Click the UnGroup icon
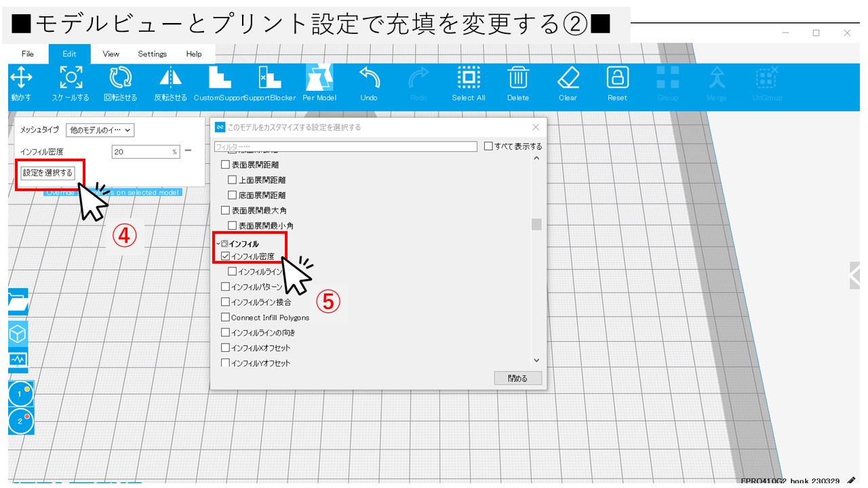This screenshot has height=488, width=868. 766,77
